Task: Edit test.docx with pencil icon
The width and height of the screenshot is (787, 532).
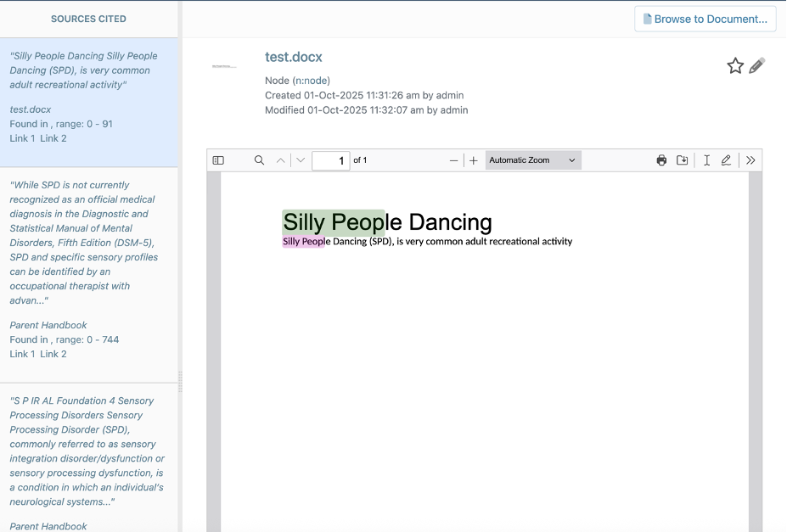Action: (757, 65)
